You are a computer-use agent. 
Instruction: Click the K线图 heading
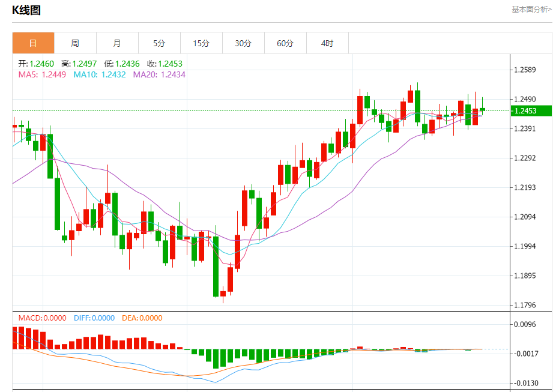pyautogui.click(x=26, y=10)
